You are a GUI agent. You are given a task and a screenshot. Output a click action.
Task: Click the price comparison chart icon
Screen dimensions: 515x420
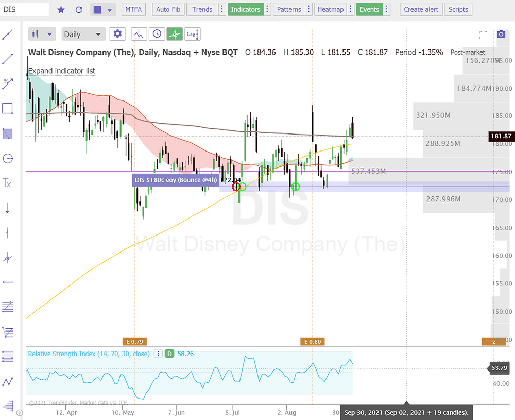[139, 34]
